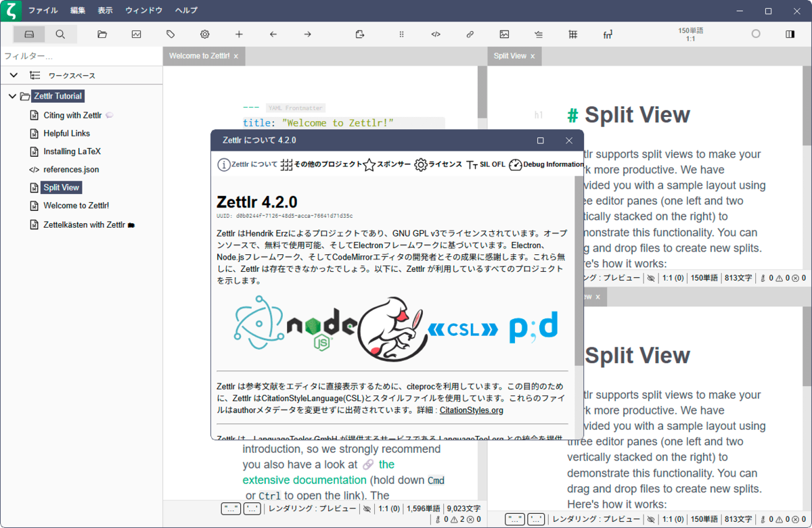Open Zettelkästen with Zettlr file
812x528 pixels.
click(84, 224)
